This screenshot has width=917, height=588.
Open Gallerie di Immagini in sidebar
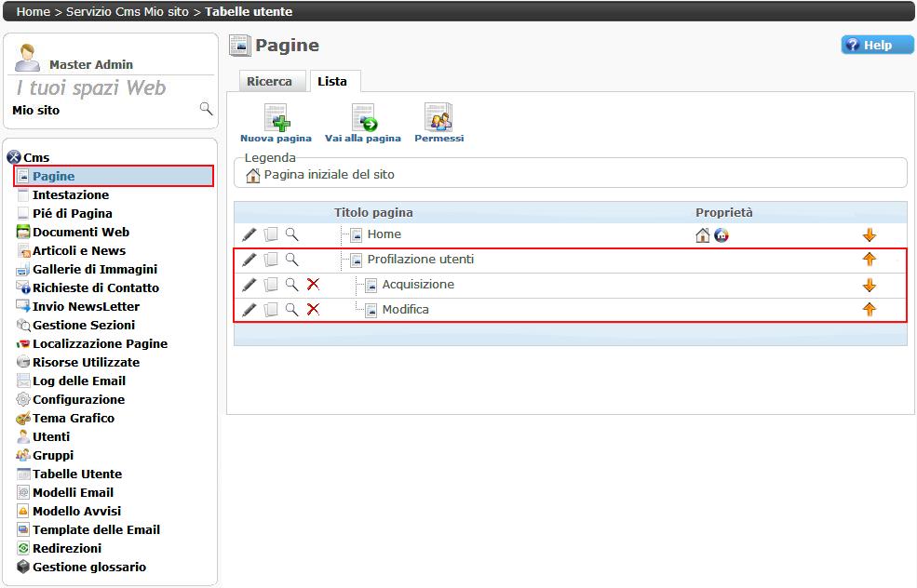(95, 269)
